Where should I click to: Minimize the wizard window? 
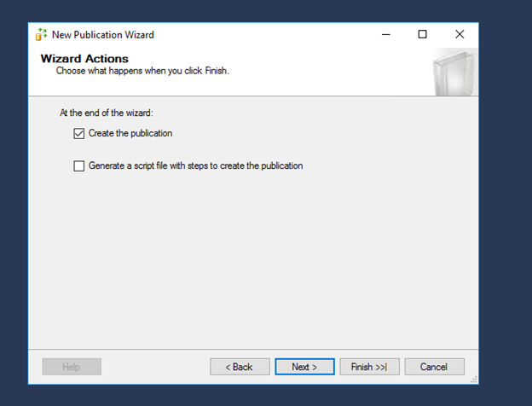(x=385, y=34)
